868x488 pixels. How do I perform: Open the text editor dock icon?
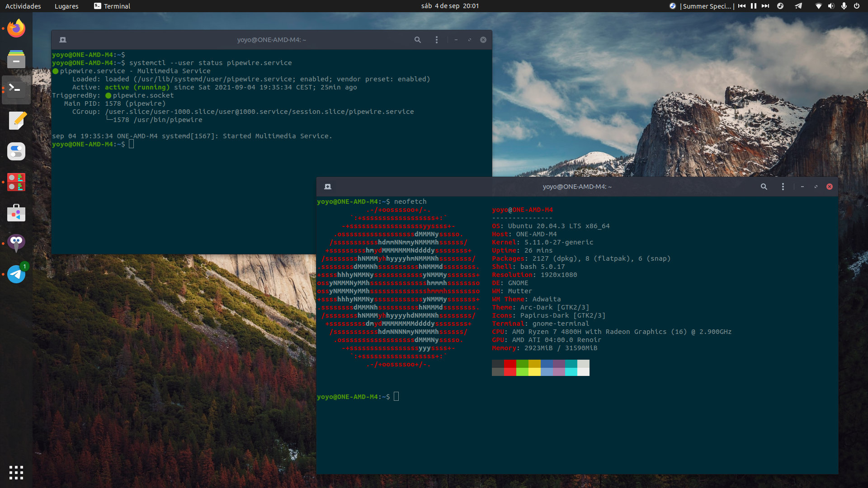point(16,121)
